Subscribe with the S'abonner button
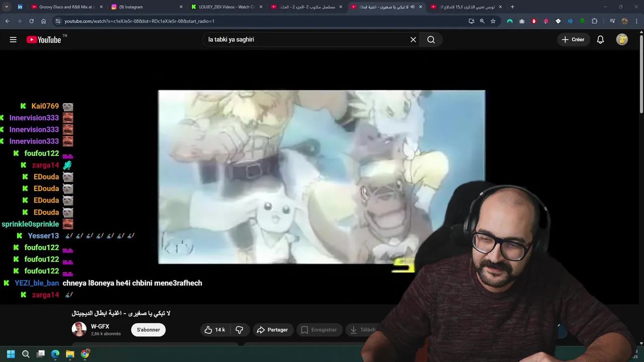This screenshot has height=362, width=644. pos(148,330)
